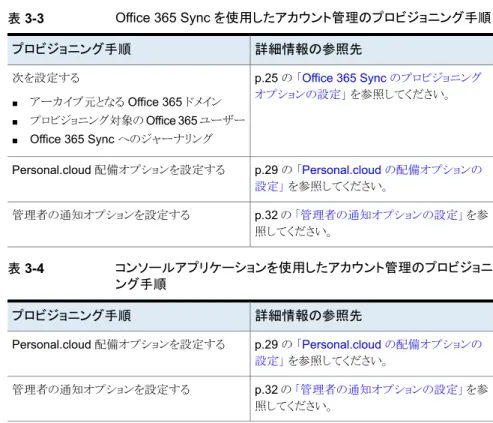Click the 次を設定する text
This screenshot has height=423, width=493.
(46, 78)
